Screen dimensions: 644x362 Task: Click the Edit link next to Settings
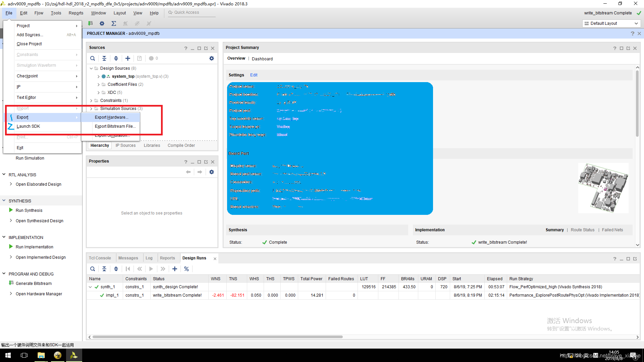tap(254, 75)
